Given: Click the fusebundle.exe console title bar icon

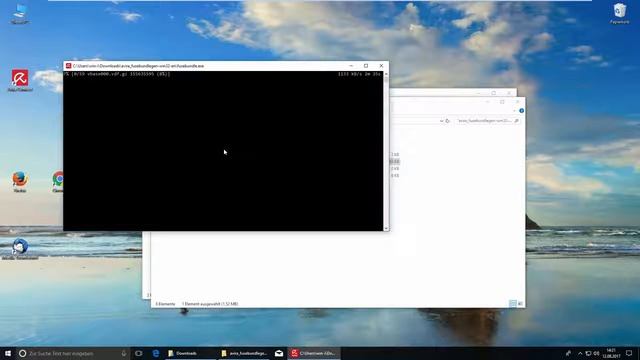Looking at the screenshot, I should click(x=69, y=66).
